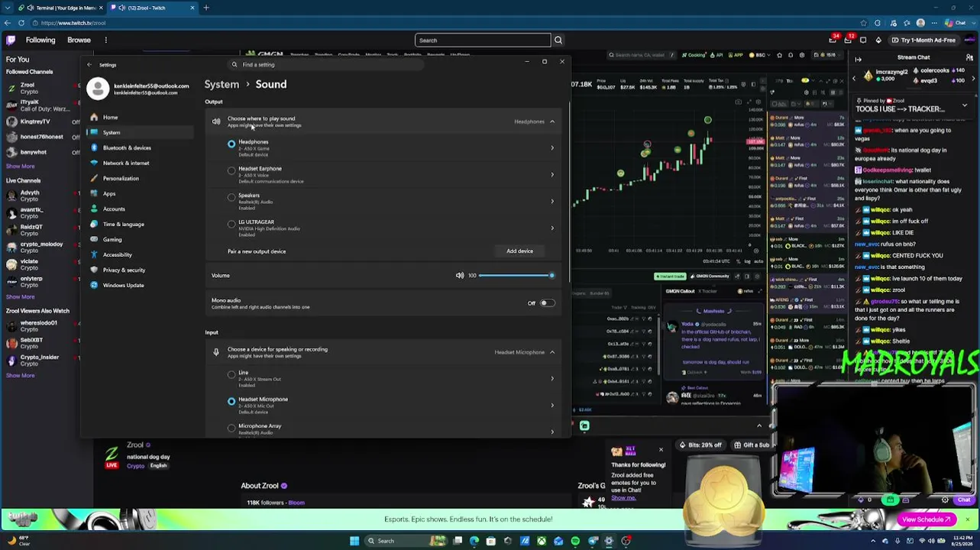Screen dimensions: 980x550
Task: Open Microsoft Edge from the taskbar
Action: coord(474,541)
